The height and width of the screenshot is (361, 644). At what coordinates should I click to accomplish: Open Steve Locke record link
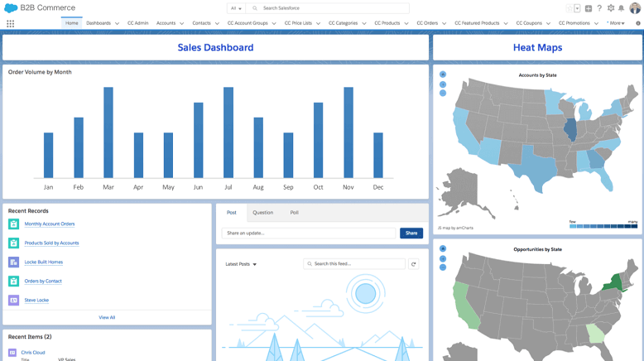(36, 301)
